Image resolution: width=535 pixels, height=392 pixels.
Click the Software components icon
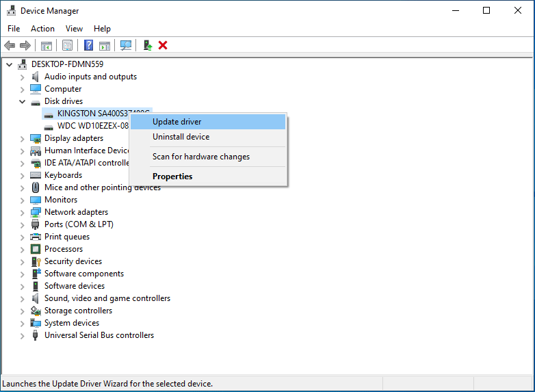click(x=36, y=274)
